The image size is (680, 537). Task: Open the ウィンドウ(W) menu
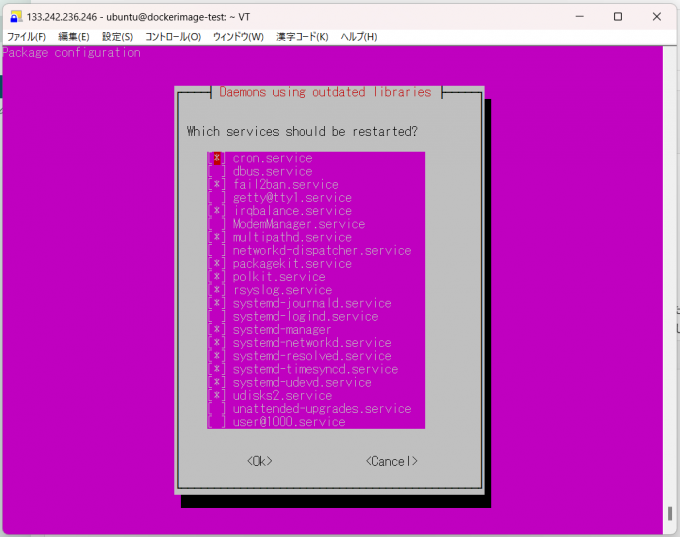(x=238, y=37)
